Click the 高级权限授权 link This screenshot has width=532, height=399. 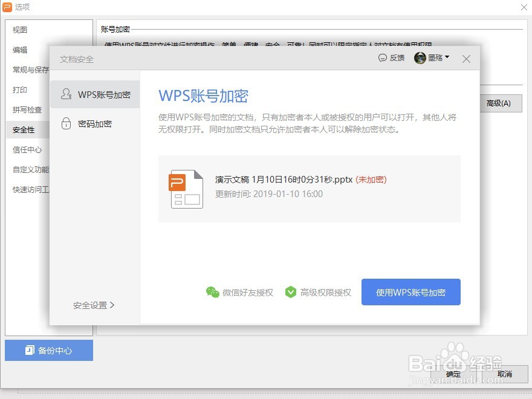(x=326, y=293)
